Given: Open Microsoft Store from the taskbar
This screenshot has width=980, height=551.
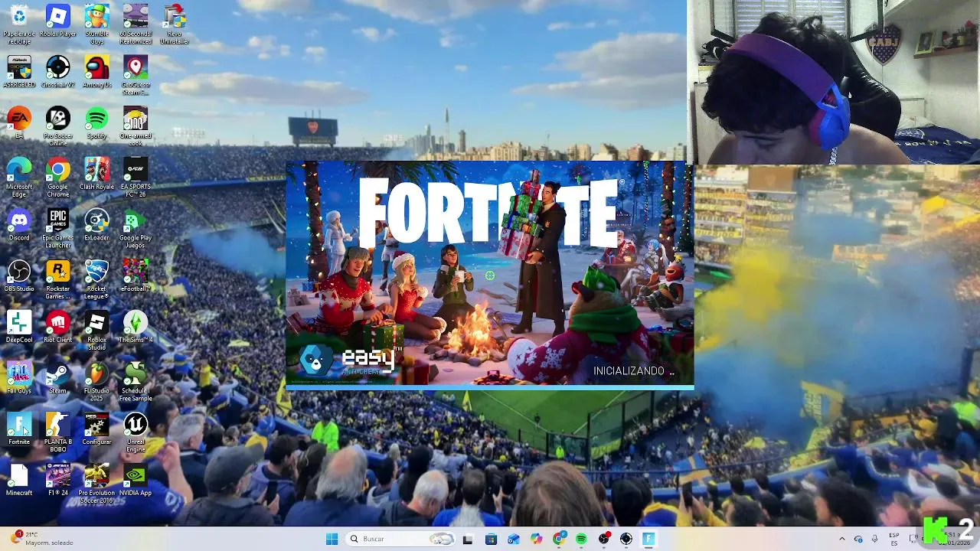Looking at the screenshot, I should [491, 539].
